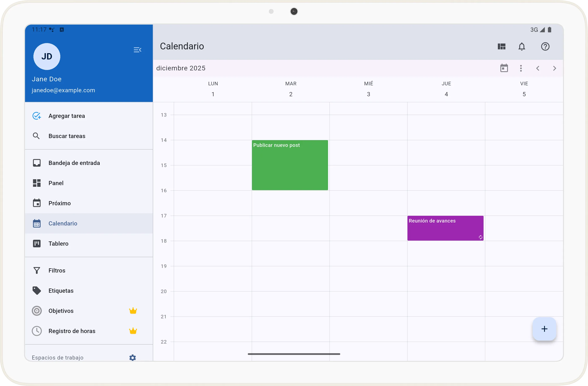
Task: Switch to the Tablero view
Action: [x=58, y=244]
